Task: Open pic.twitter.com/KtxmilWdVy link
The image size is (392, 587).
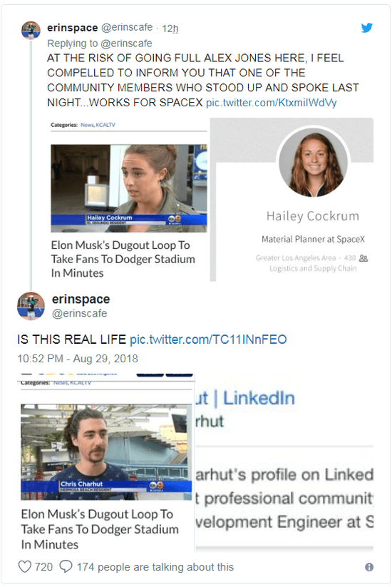Action: 271,103
